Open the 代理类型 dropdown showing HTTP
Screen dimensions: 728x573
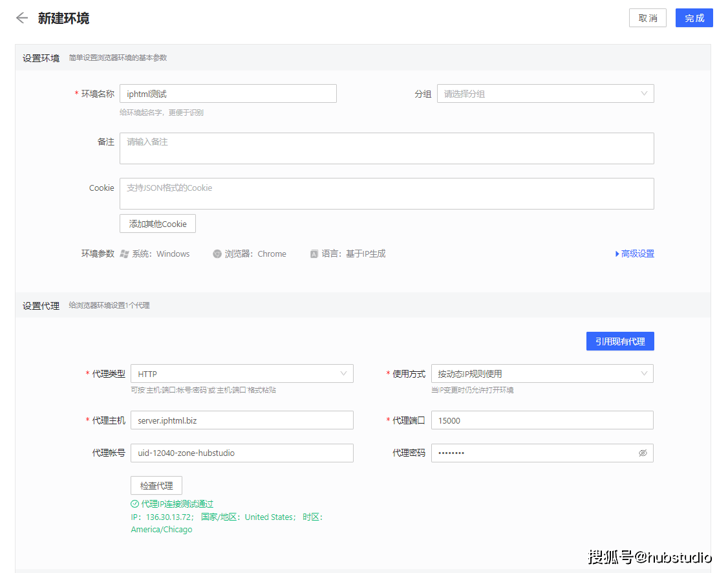[242, 373]
